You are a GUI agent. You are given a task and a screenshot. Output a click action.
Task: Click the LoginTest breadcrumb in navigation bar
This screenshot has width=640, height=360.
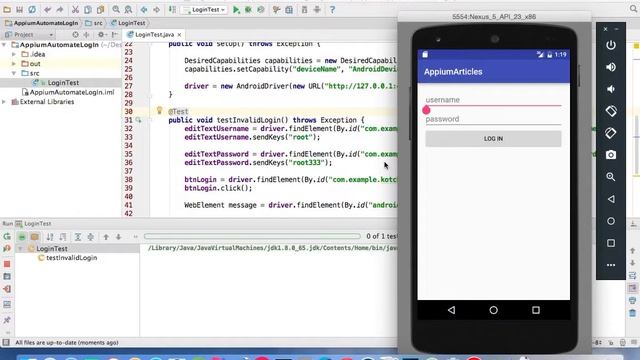tap(128, 23)
